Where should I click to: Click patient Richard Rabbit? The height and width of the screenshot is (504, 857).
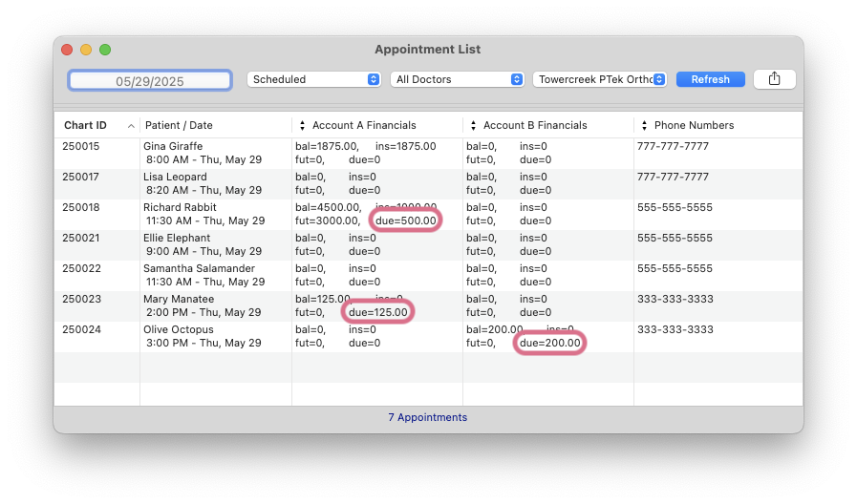pyautogui.click(x=180, y=207)
